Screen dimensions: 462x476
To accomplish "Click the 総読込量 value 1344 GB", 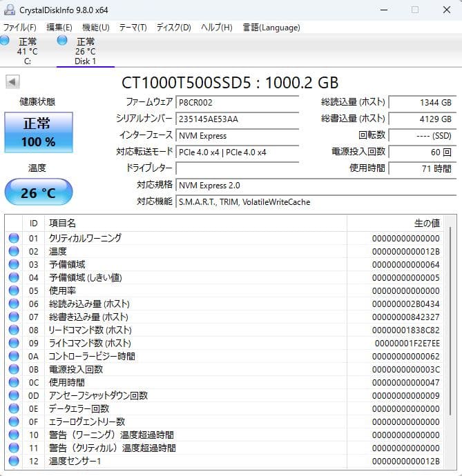I will [x=423, y=103].
